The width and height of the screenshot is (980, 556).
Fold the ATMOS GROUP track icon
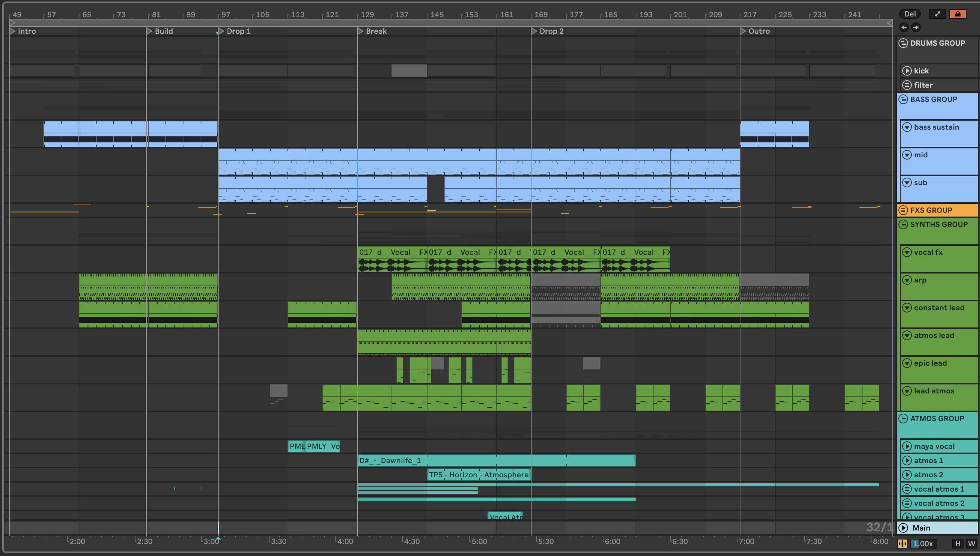(903, 418)
